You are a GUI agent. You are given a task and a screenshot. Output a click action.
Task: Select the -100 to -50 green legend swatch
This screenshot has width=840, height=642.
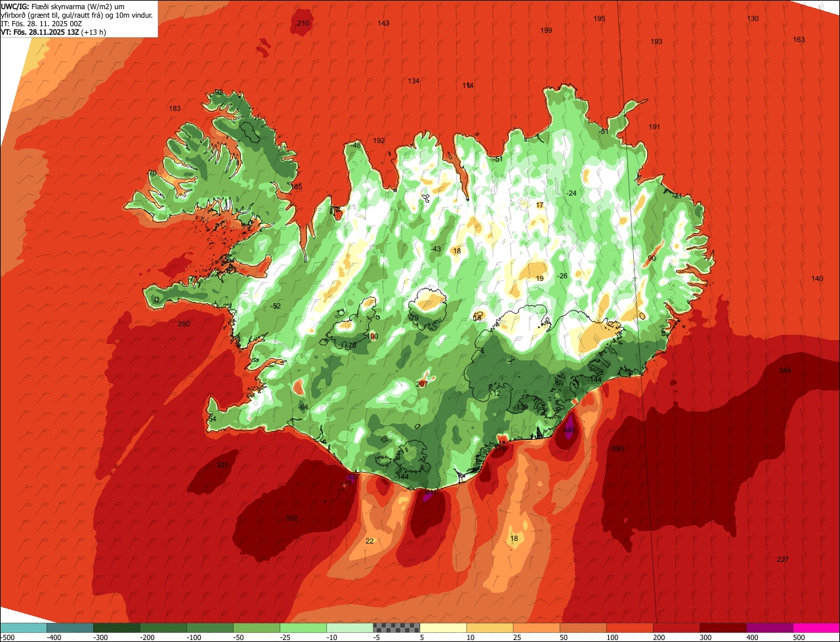(210, 628)
